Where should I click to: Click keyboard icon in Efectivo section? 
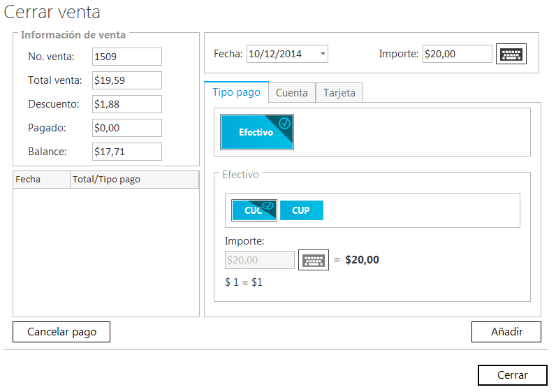click(x=313, y=260)
